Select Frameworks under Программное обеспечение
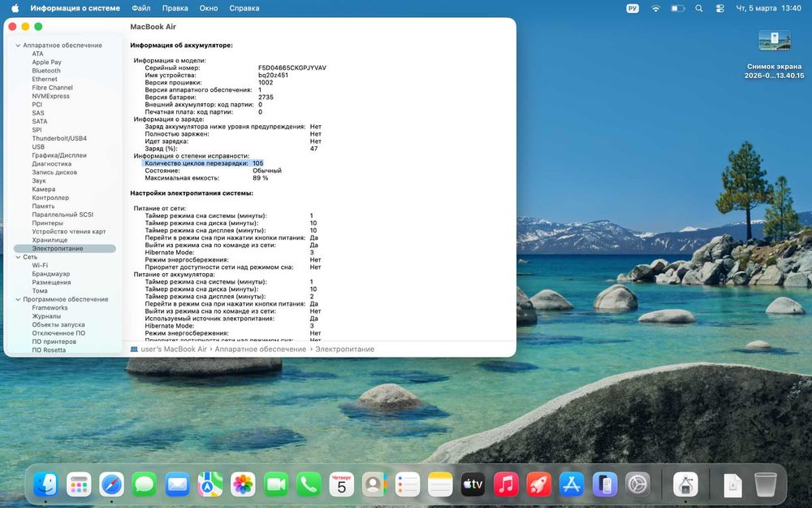The height and width of the screenshot is (508, 812). [x=50, y=308]
